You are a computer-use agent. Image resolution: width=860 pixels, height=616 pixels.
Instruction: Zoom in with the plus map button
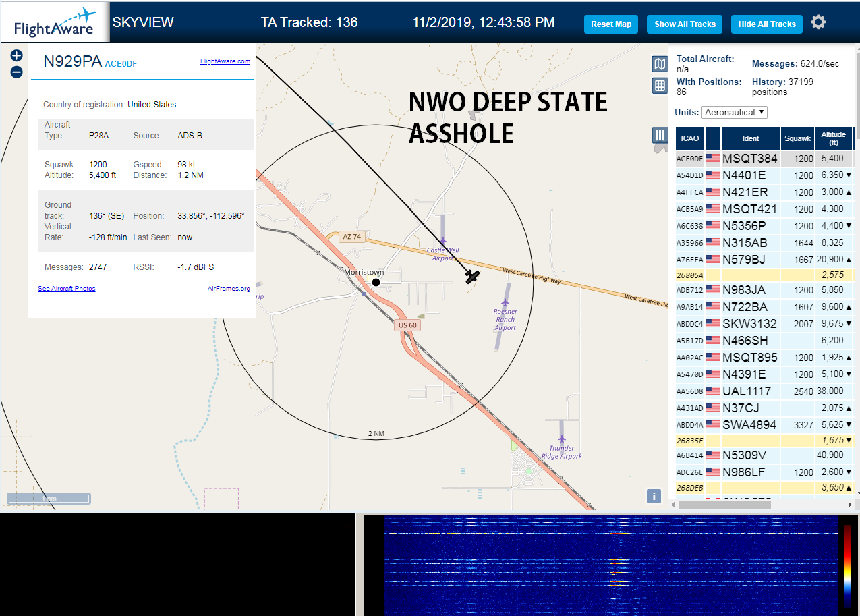(x=17, y=56)
